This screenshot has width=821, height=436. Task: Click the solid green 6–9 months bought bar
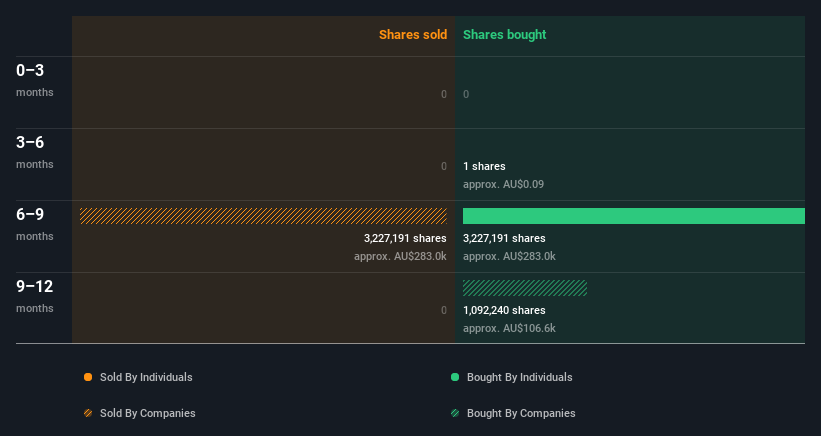(x=634, y=216)
